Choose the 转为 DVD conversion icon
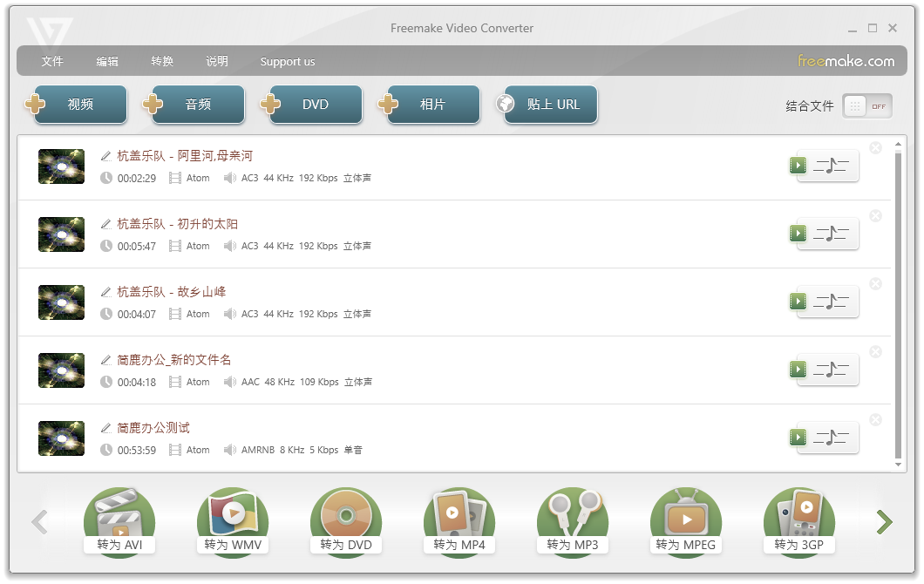 pyautogui.click(x=346, y=518)
